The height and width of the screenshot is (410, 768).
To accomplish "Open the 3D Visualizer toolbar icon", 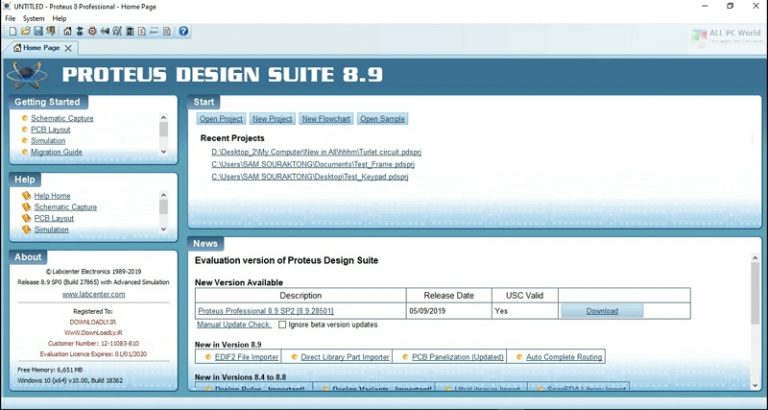I will (104, 31).
